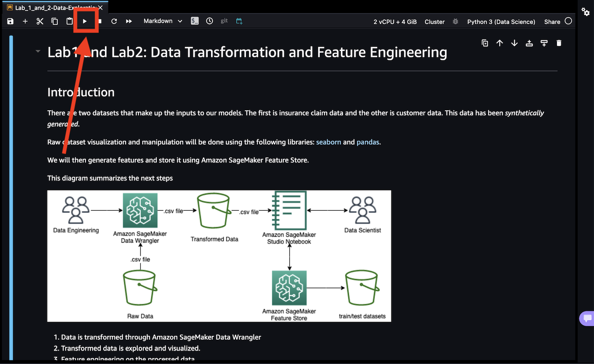Click the blue cell selection bar
The width and height of the screenshot is (594, 364).
pyautogui.click(x=11, y=198)
